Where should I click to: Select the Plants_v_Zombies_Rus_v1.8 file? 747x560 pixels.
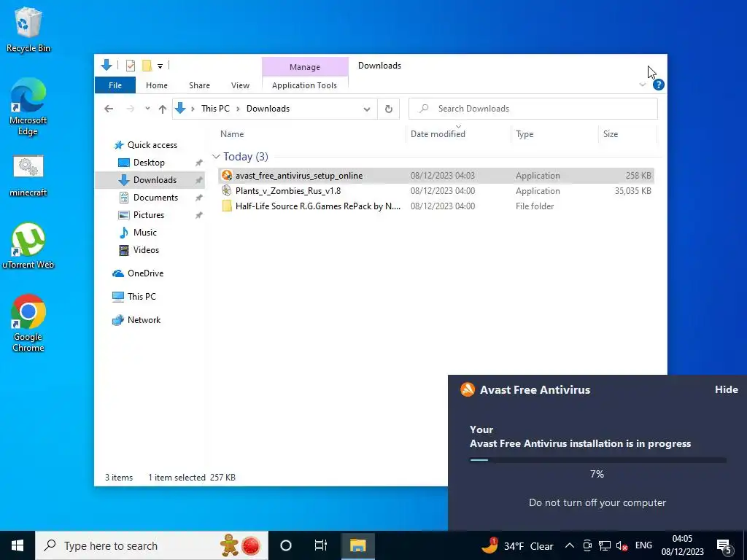point(436,191)
